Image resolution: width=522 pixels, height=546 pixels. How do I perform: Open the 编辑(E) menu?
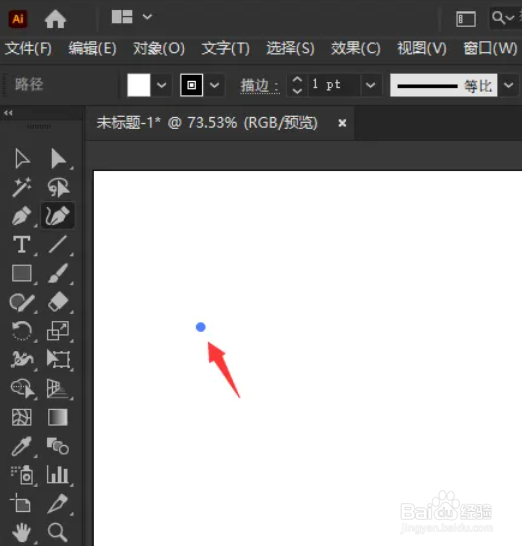(92, 48)
